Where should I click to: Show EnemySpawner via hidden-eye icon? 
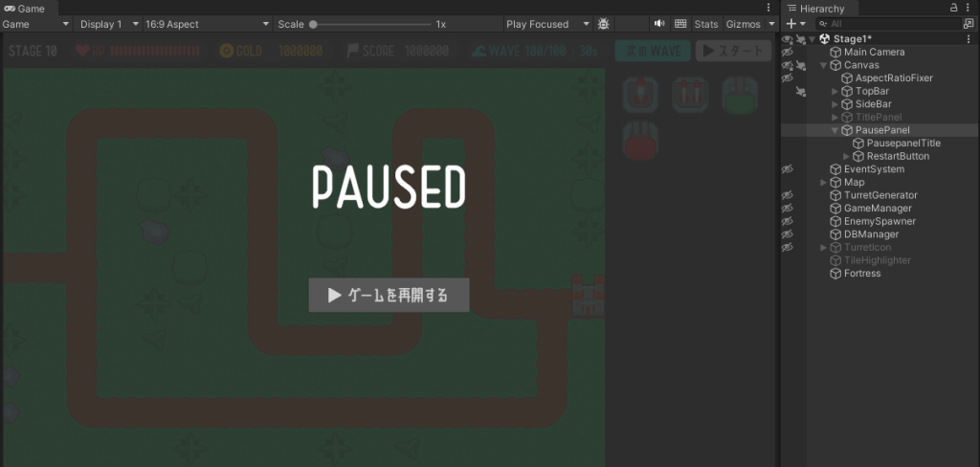(x=788, y=222)
